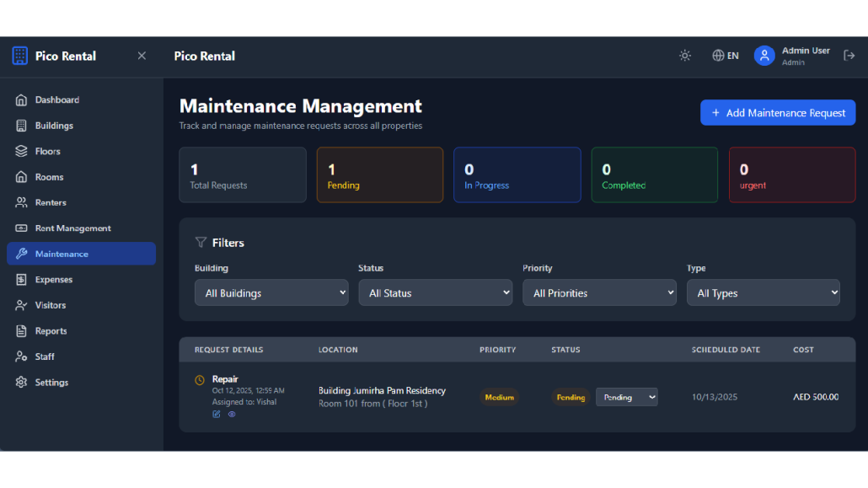Change the row's Pending status dropdown

(x=626, y=397)
